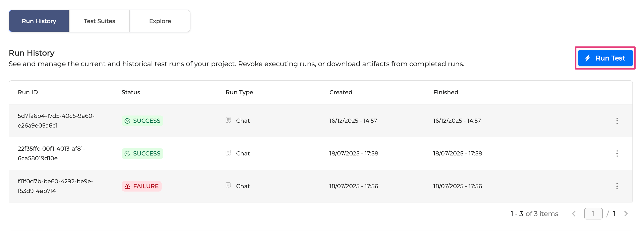Click the SUCCESS checkmark icon for run 22f35ffc

127,154
